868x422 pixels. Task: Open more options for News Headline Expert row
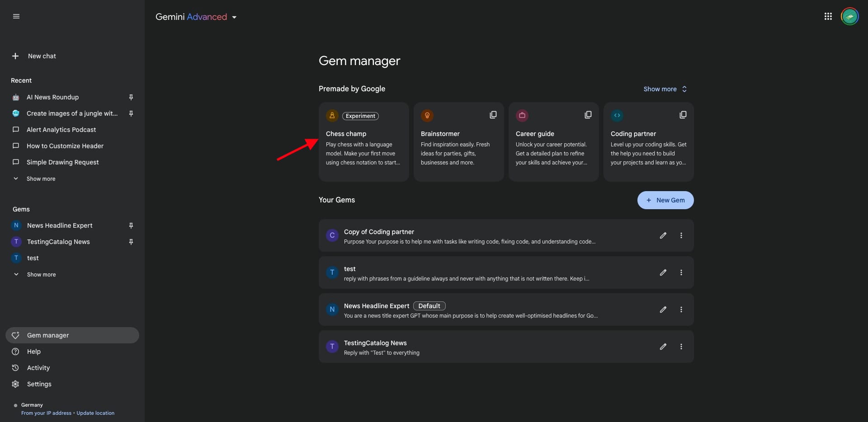[681, 309]
